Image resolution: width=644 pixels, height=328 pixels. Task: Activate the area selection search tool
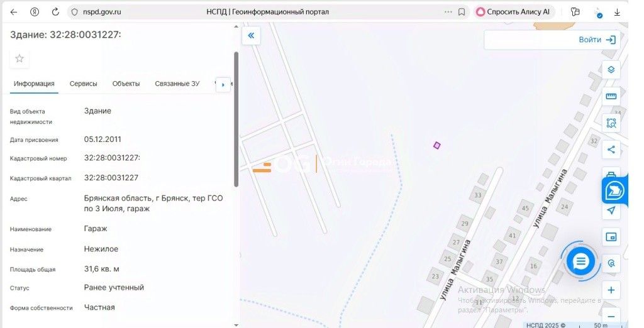[x=611, y=123]
